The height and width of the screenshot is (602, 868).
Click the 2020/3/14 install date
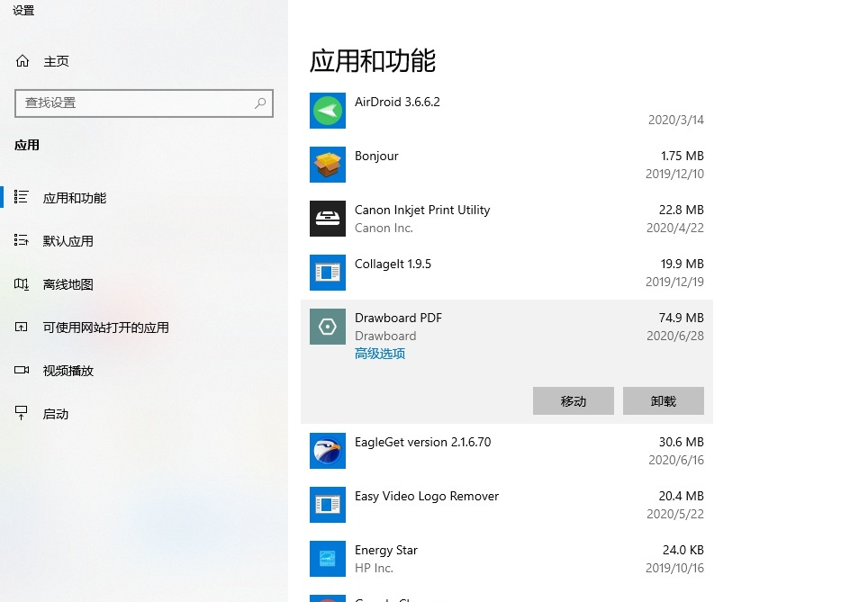[x=676, y=120]
